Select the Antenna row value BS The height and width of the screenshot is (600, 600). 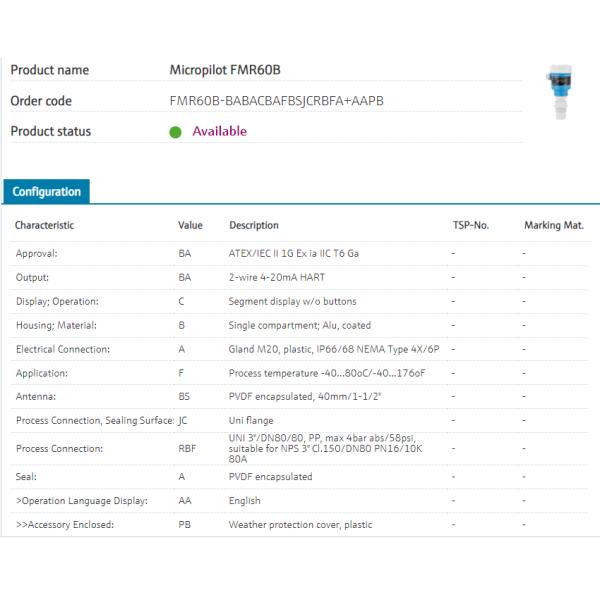point(184,397)
